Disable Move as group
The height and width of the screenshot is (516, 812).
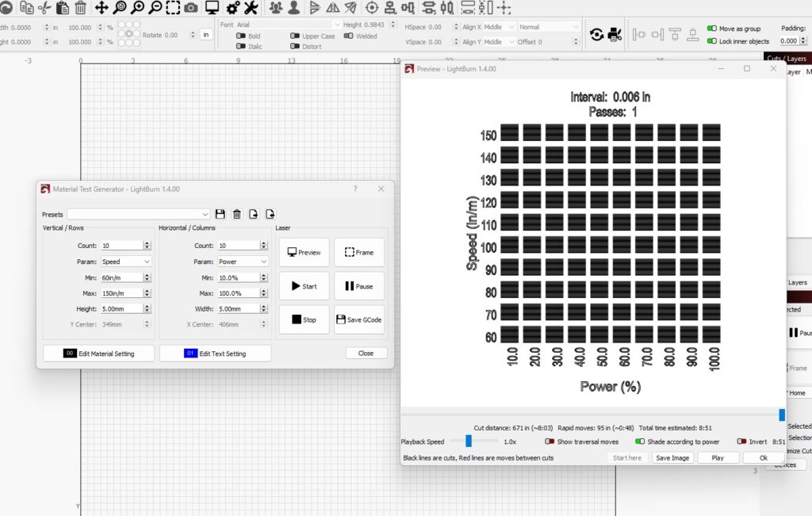[x=712, y=29]
